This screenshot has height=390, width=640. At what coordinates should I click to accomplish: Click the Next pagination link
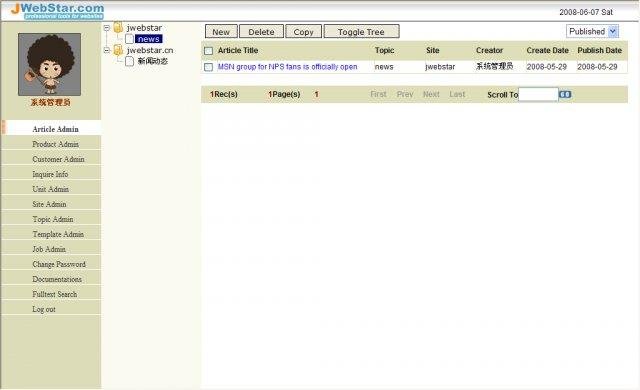(x=431, y=94)
